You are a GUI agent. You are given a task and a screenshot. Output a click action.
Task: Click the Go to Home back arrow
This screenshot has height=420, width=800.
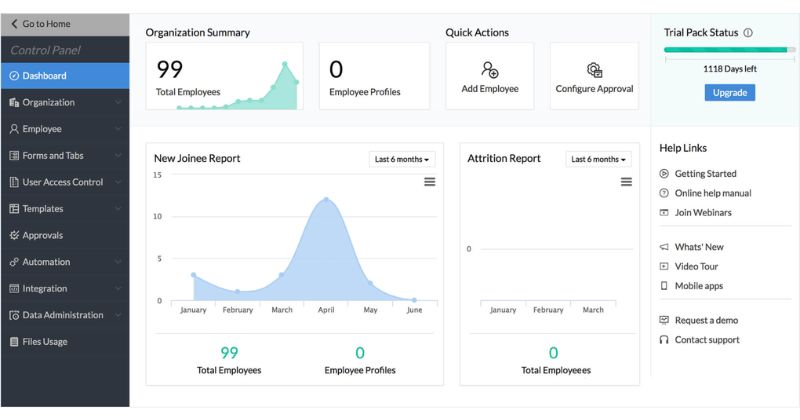click(14, 23)
